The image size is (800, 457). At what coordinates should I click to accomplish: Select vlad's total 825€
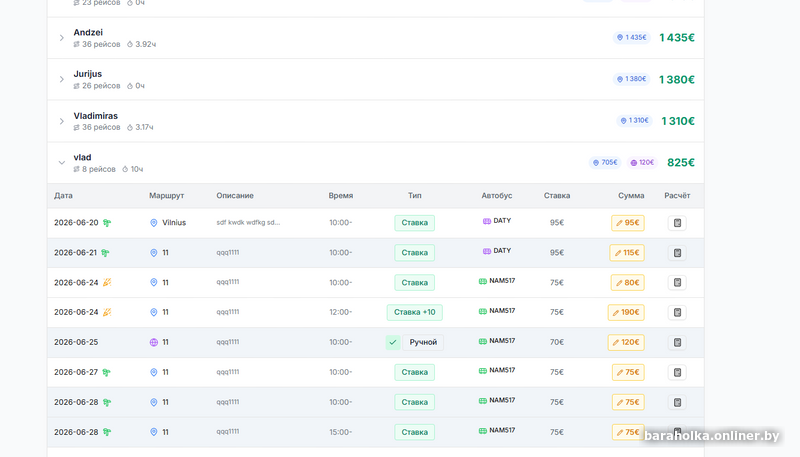pyautogui.click(x=681, y=163)
